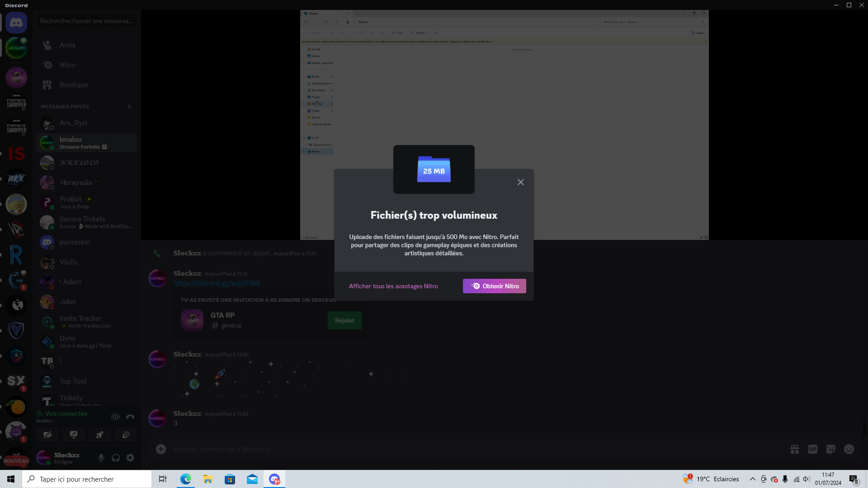Open the weather widget showing 19°C
Image resolution: width=868 pixels, height=488 pixels.
pos(711,479)
